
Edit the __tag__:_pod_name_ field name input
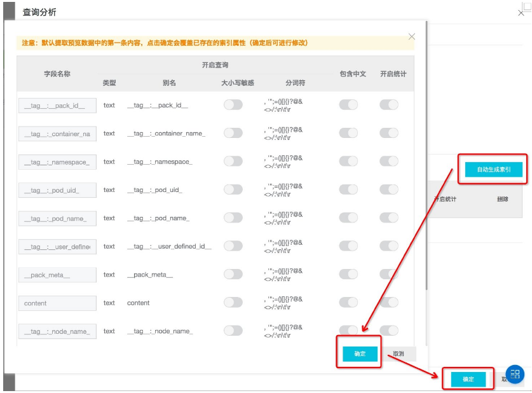(x=57, y=219)
